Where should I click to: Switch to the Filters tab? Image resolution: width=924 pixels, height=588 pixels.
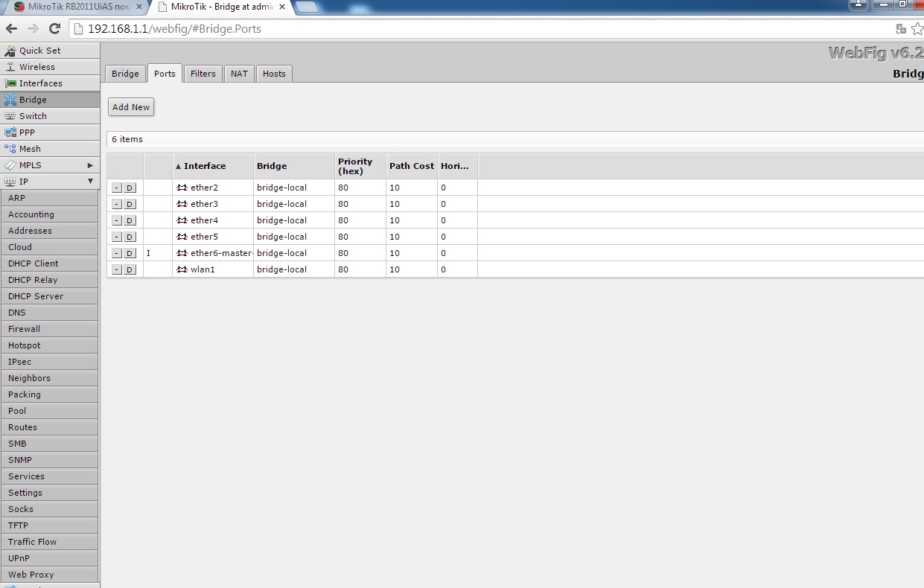pos(203,74)
